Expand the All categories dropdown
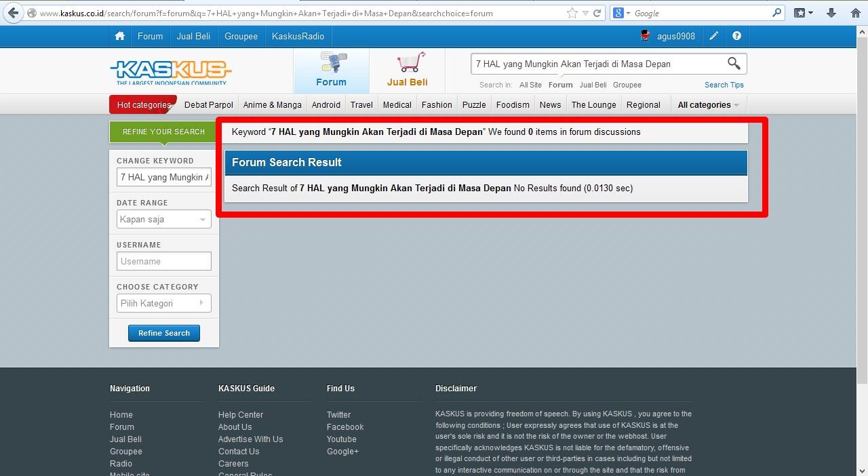This screenshot has height=476, width=868. coord(708,104)
